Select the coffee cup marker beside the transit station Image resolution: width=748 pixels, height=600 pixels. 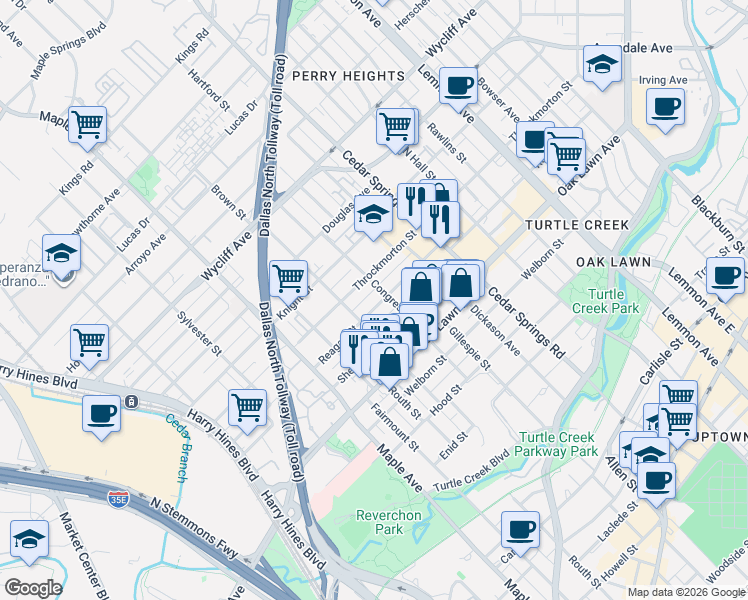pos(101,416)
